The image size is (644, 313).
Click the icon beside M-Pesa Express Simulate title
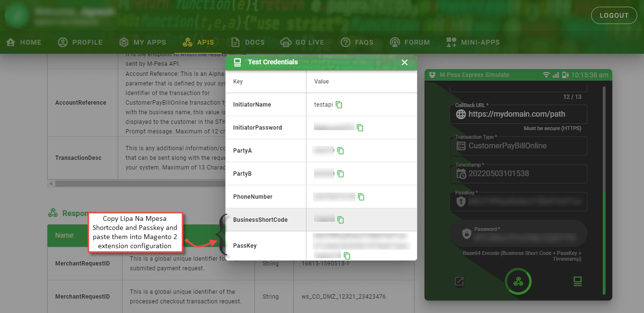[432, 75]
